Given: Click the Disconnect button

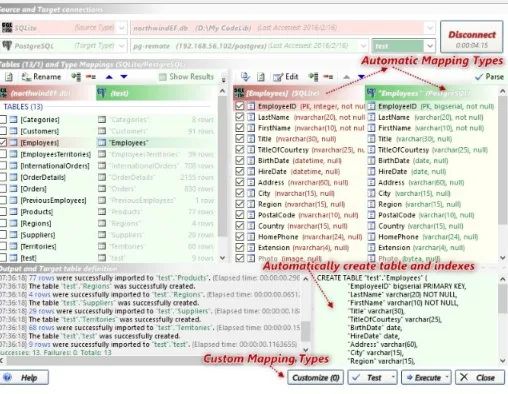Looking at the screenshot, I should 472,37.
